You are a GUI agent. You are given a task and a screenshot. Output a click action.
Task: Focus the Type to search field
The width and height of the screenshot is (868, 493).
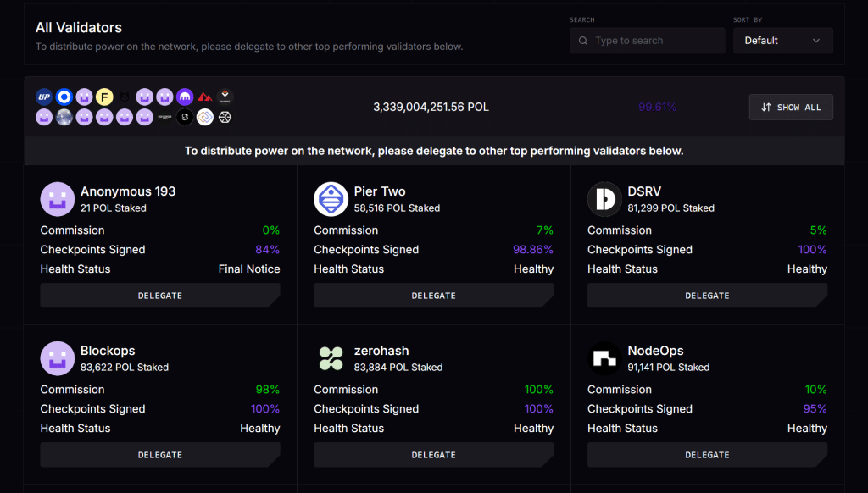click(x=647, y=41)
